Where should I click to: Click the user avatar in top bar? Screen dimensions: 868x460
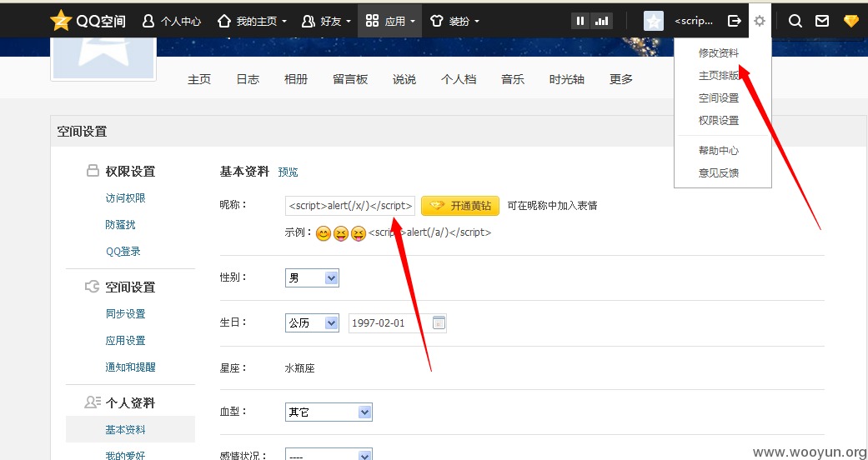[x=654, y=21]
